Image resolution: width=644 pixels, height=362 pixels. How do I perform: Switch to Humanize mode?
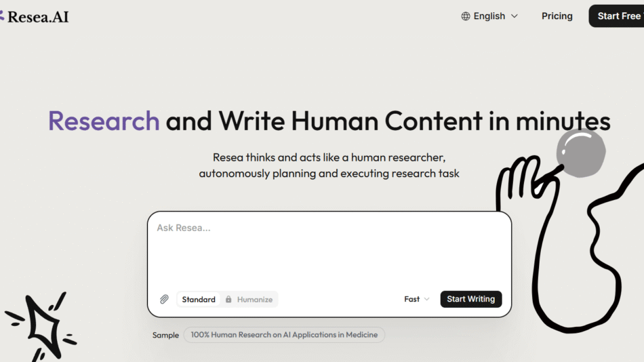(254, 300)
